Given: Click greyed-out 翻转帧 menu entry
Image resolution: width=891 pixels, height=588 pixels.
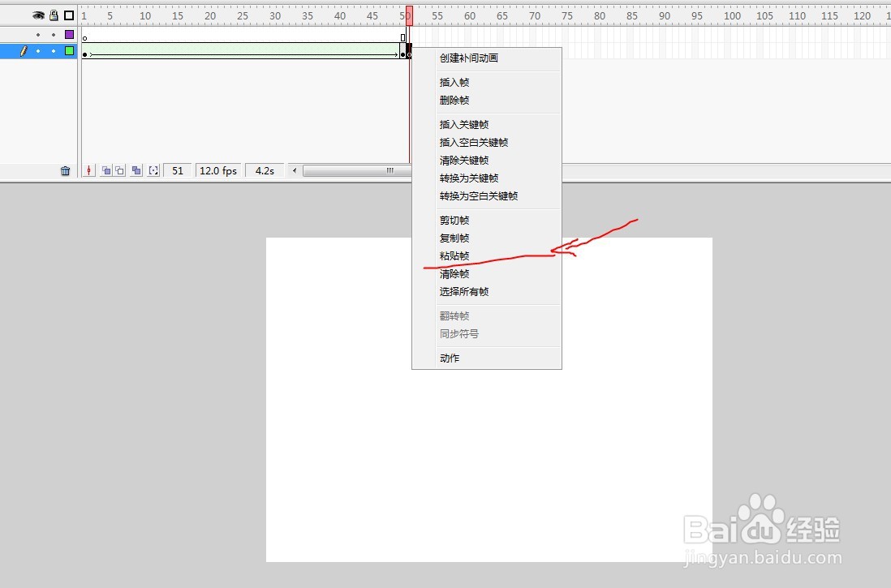Looking at the screenshot, I should coord(486,315).
